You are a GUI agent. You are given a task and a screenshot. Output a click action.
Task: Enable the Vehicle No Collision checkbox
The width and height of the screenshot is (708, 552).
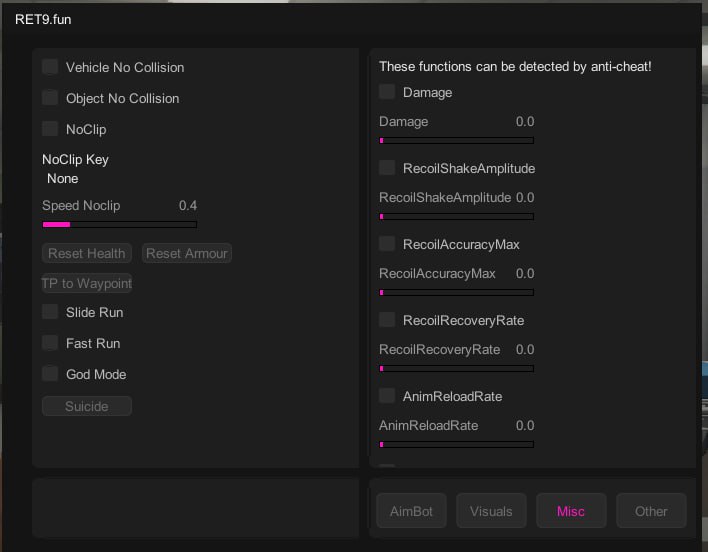point(50,67)
